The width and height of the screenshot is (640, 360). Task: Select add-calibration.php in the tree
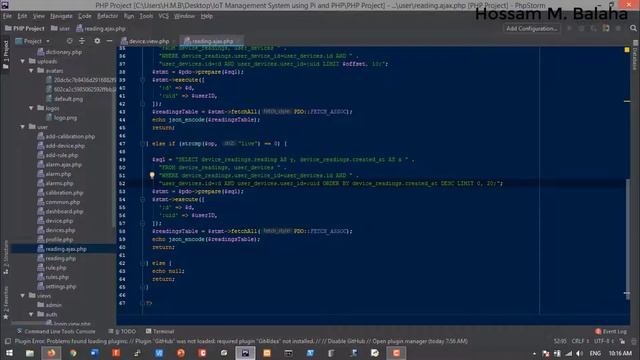pyautogui.click(x=66, y=136)
